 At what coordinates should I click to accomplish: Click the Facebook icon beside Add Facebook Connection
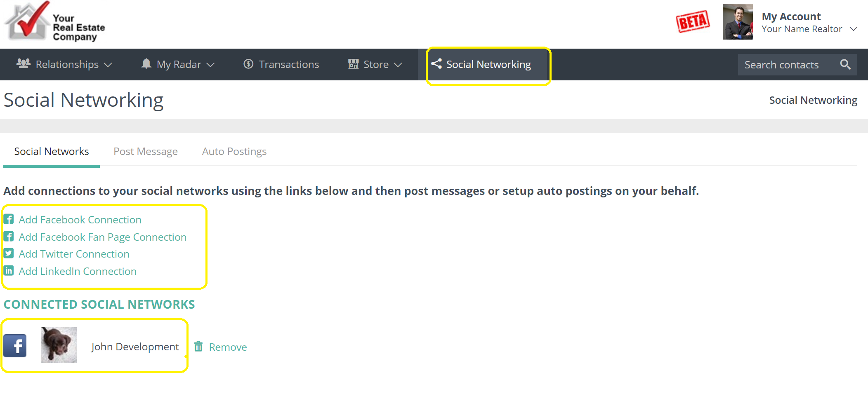coord(9,219)
